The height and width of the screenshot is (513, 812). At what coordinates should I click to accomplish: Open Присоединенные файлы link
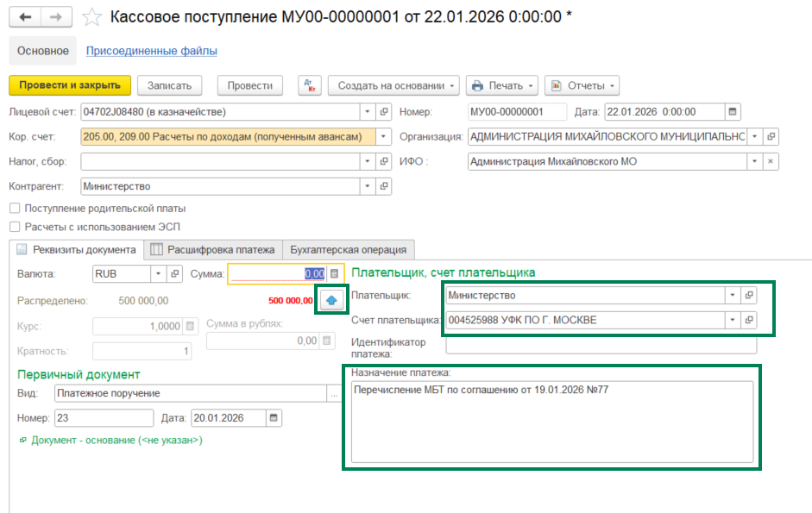coord(151,51)
